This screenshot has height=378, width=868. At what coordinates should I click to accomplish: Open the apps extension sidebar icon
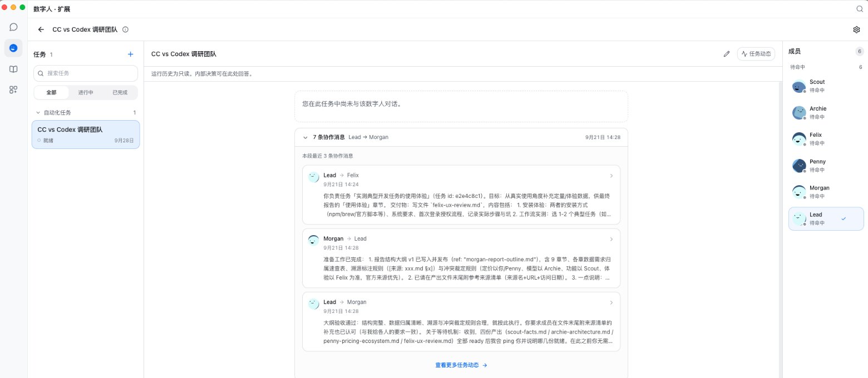tap(13, 89)
